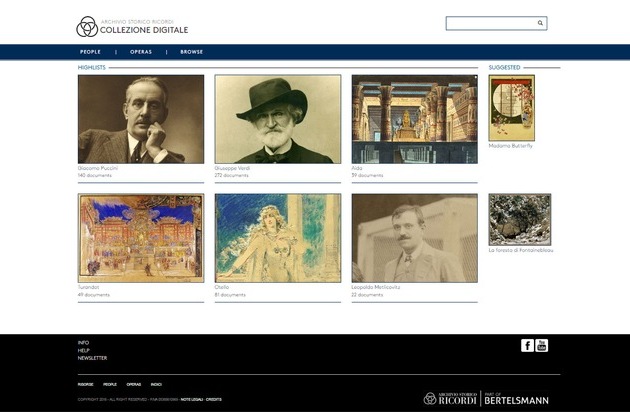Image resolution: width=630 pixels, height=412 pixels.
Task: Open the Otello costume sketch thumbnail
Action: pos(277,238)
